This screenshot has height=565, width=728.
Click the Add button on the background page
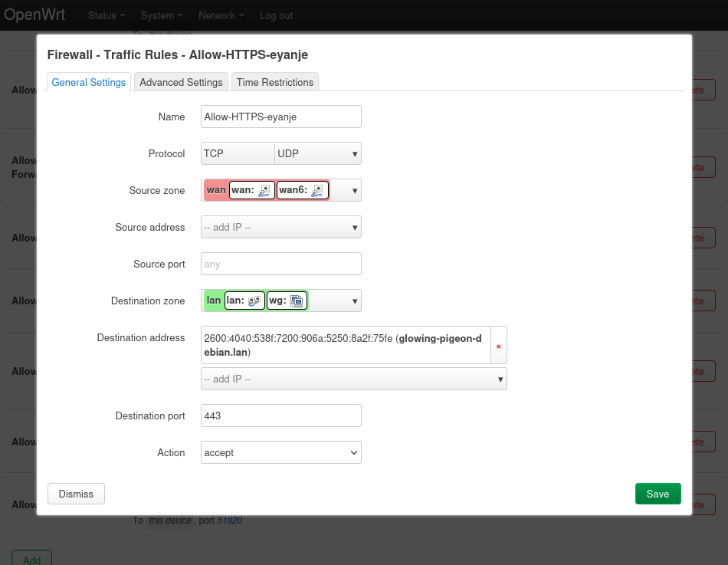tap(31, 560)
